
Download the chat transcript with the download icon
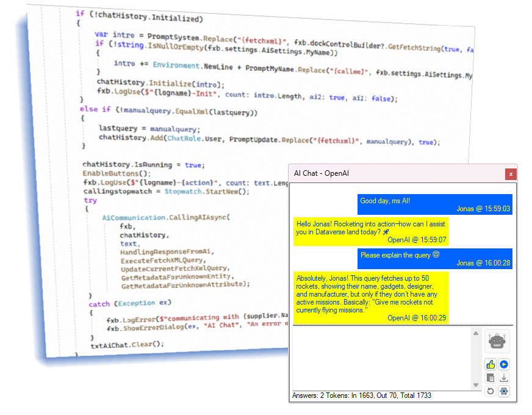(x=504, y=378)
